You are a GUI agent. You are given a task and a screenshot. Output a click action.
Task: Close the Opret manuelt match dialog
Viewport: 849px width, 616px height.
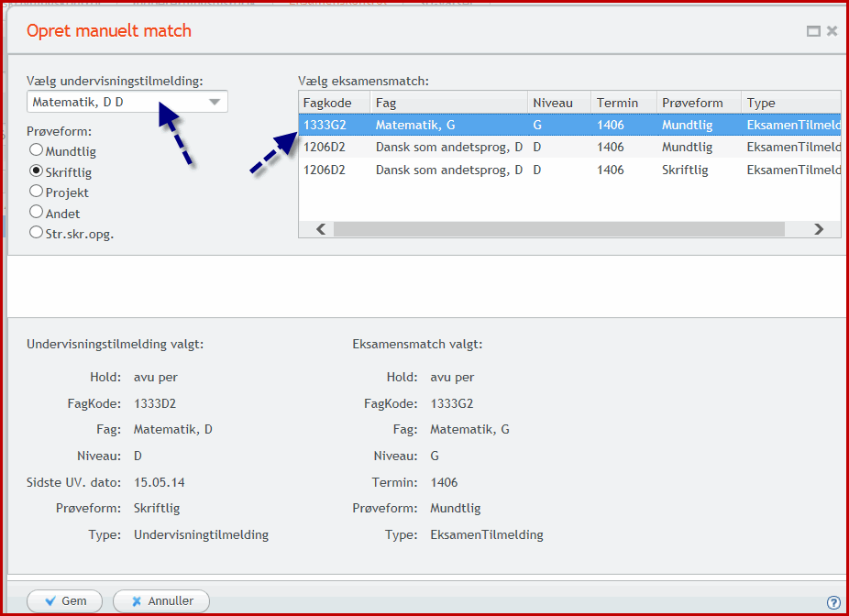pos(832,31)
